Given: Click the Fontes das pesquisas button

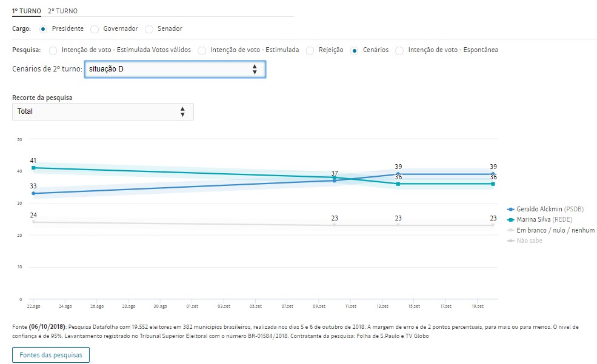Looking at the screenshot, I should coord(51,354).
